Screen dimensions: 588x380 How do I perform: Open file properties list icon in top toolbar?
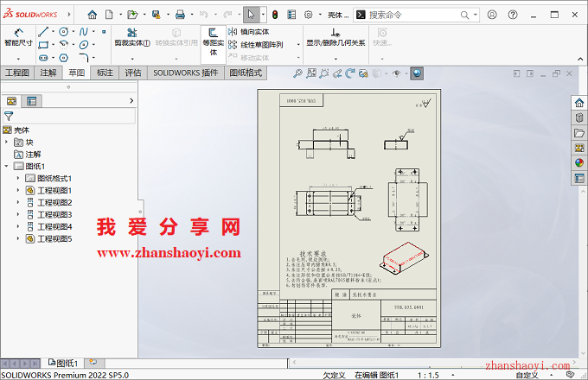291,15
